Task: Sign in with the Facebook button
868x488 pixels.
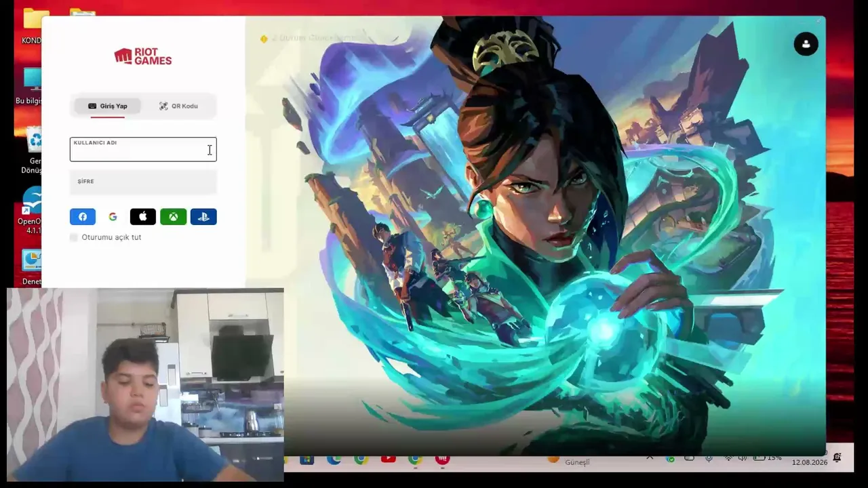Action: click(83, 217)
